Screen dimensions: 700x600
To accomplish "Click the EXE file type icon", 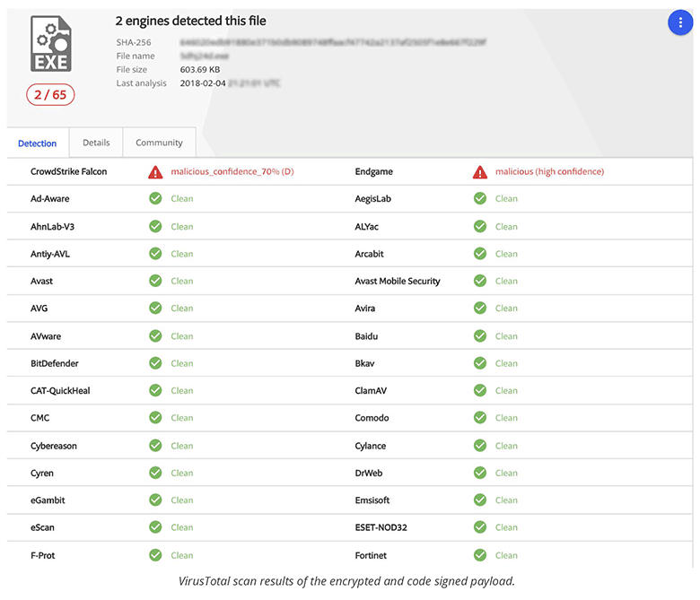I will [x=50, y=45].
